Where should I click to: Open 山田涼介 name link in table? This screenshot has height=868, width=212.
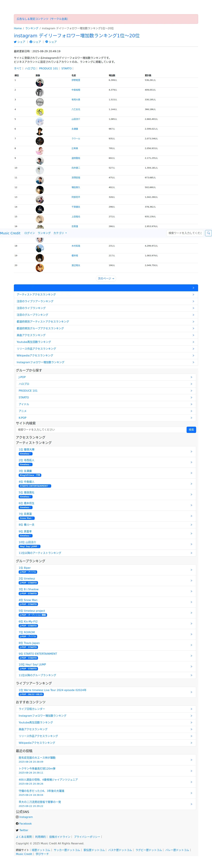pos(76,119)
